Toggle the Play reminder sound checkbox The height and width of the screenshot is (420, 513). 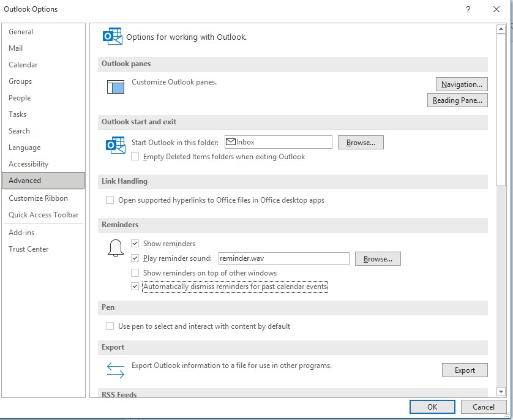click(x=135, y=258)
